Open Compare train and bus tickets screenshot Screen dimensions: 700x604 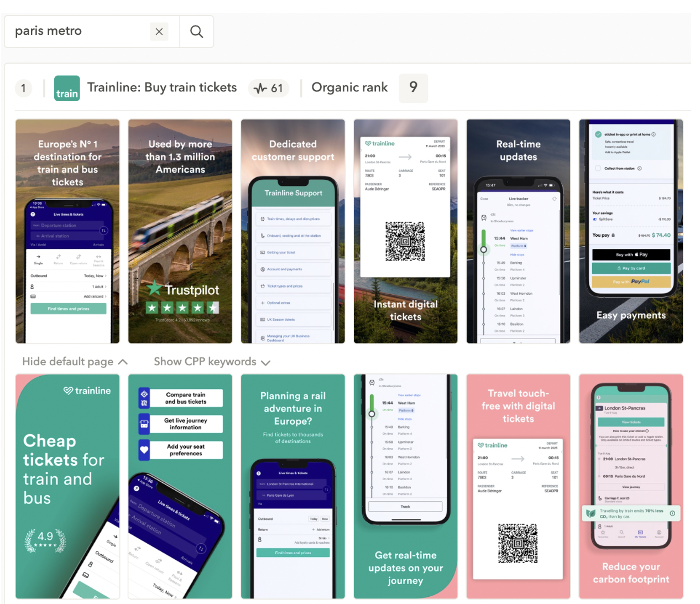(x=180, y=487)
